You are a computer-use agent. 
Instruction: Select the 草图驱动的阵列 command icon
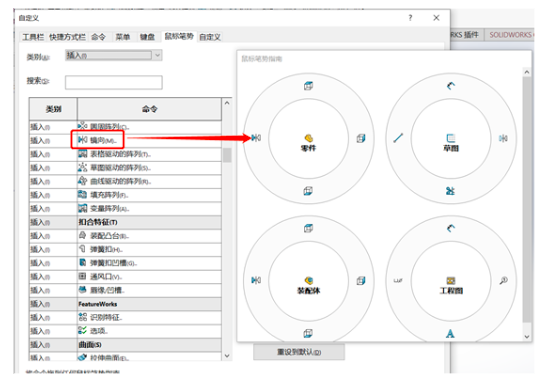click(x=82, y=167)
